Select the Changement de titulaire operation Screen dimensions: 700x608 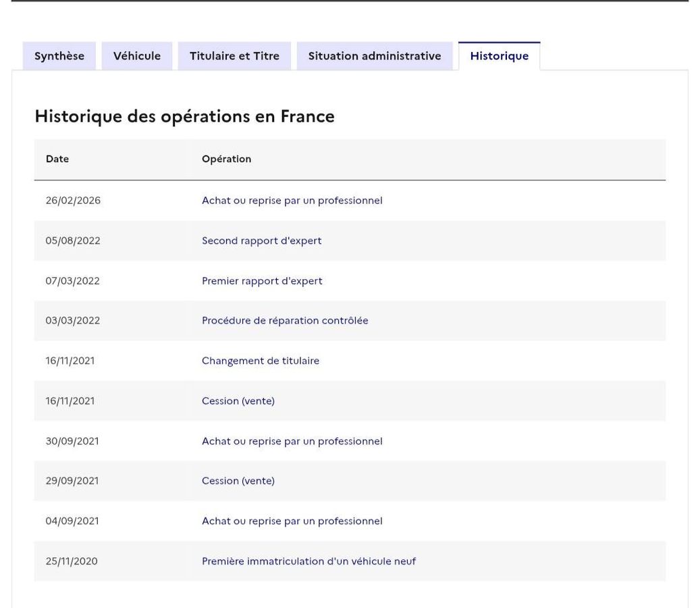point(261,361)
